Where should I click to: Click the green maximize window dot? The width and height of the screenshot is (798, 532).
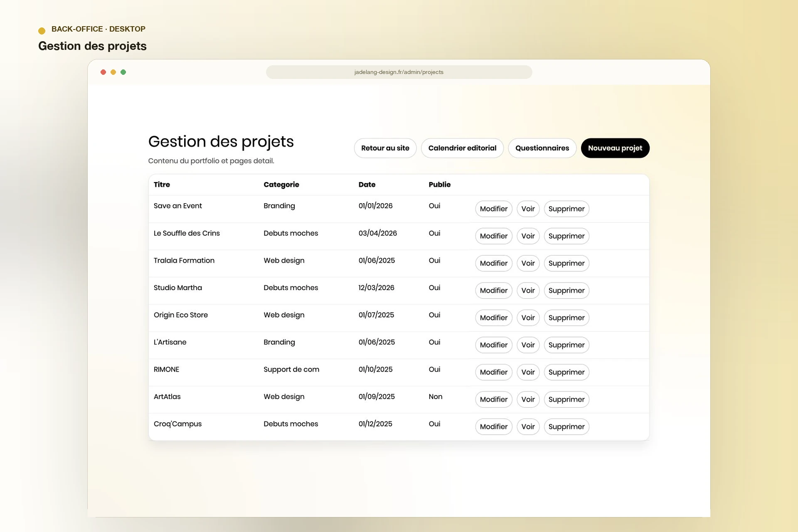pyautogui.click(x=123, y=72)
